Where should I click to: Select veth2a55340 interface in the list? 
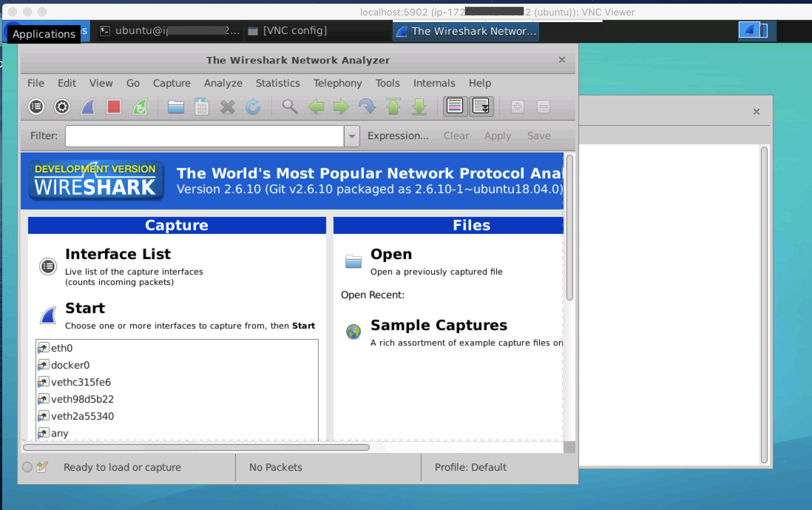(x=177, y=416)
